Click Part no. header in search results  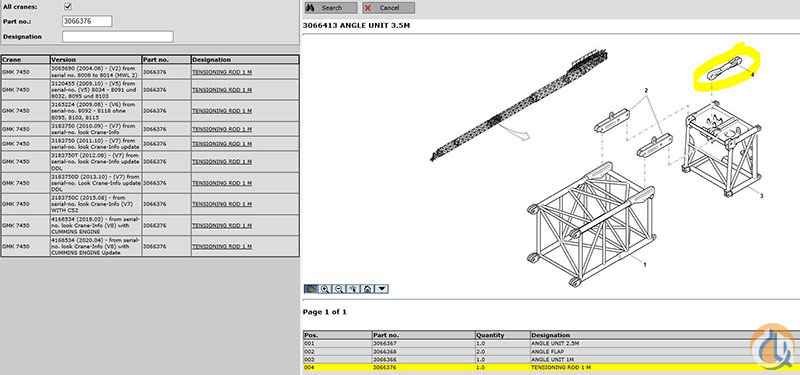tap(166, 60)
